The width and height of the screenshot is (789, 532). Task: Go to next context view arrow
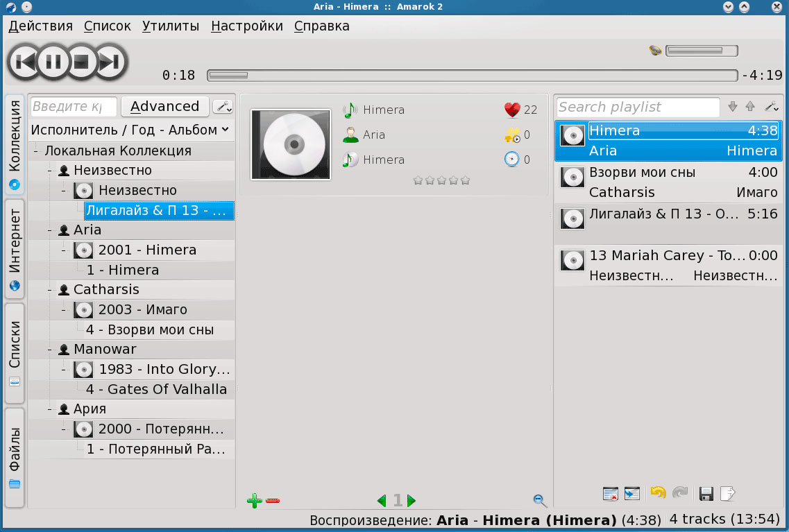(x=412, y=501)
